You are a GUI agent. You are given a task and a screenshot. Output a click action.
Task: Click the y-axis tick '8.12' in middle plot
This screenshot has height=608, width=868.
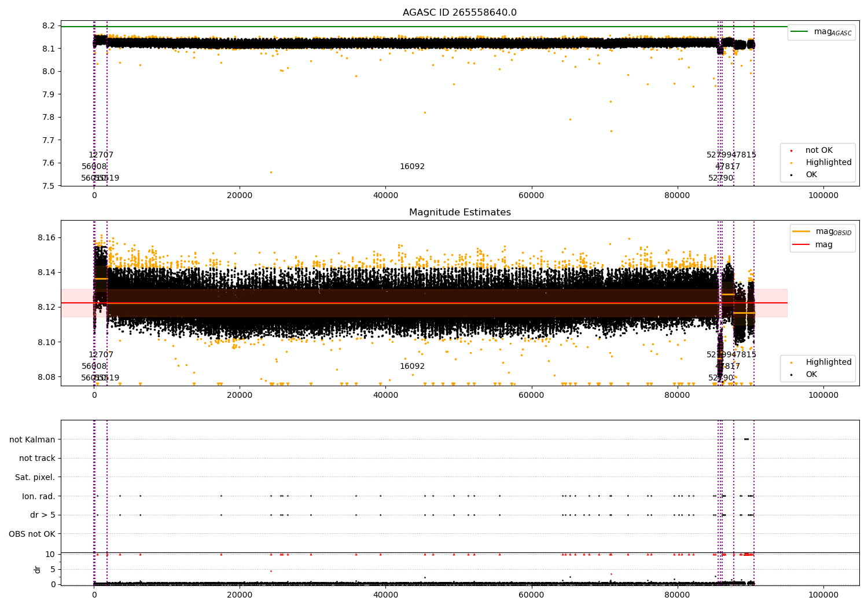tap(46, 307)
